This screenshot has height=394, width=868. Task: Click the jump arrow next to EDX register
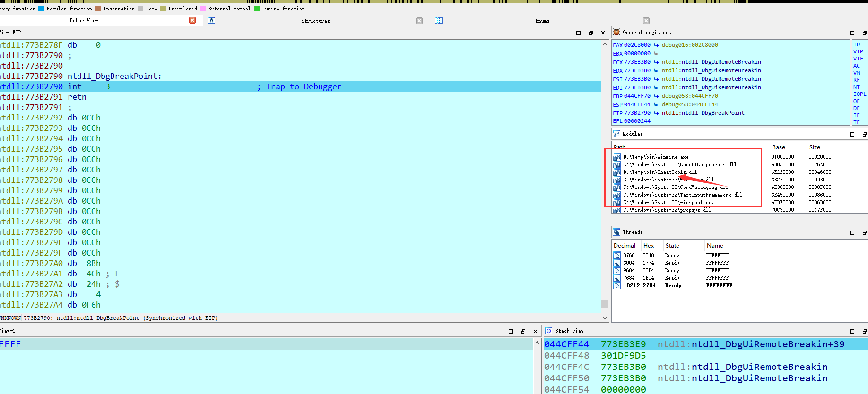pos(656,70)
